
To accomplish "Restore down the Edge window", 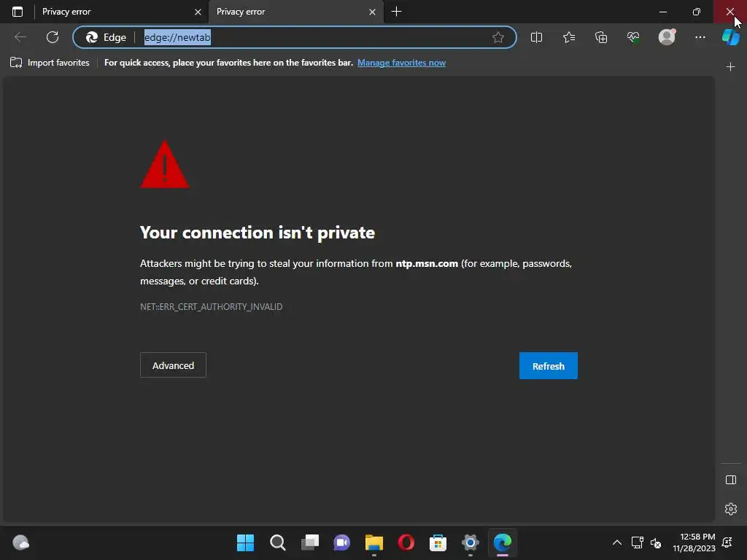I will [697, 12].
